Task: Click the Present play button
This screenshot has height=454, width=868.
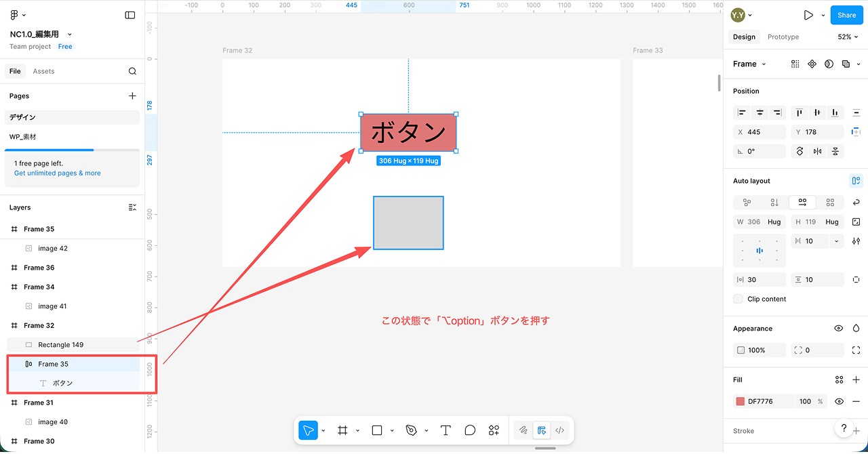Action: coord(808,15)
